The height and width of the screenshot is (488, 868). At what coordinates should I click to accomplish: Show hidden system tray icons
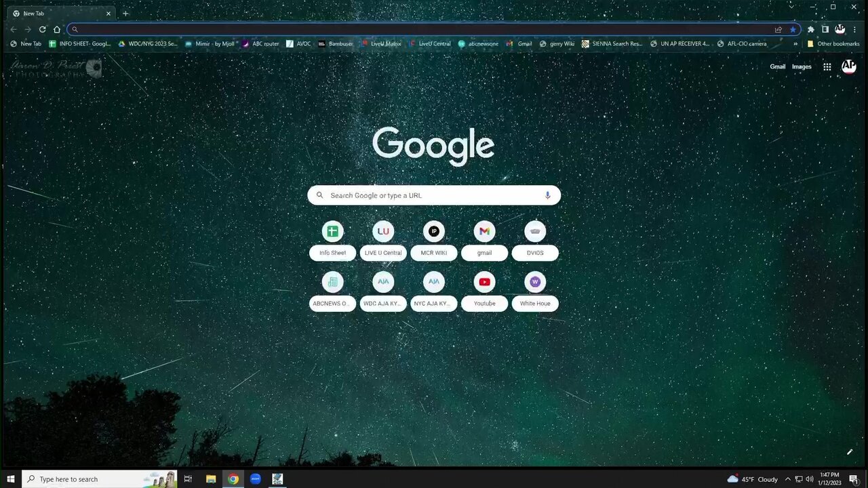coord(787,479)
